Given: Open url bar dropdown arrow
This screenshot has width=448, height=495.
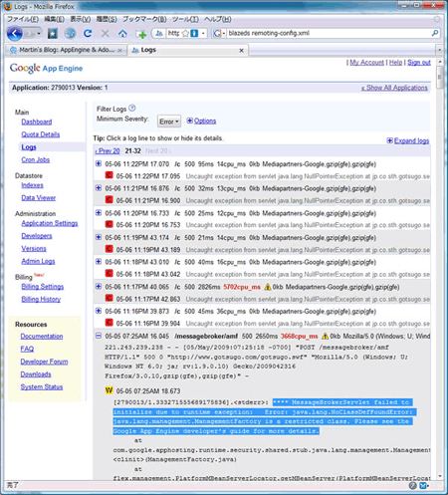Looking at the screenshot, I should pyautogui.click(x=203, y=33).
